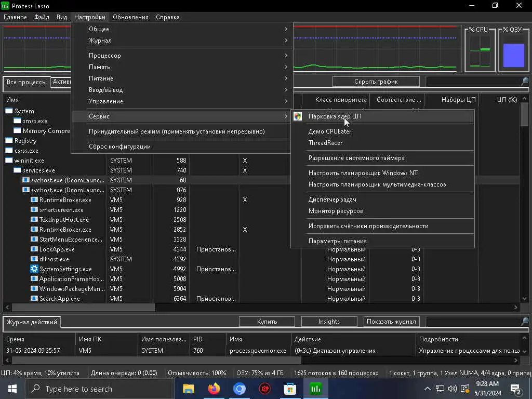Image resolution: width=532 pixels, height=399 pixels.
Task: Click the action log search field
Action: pyautogui.click(x=473, y=321)
